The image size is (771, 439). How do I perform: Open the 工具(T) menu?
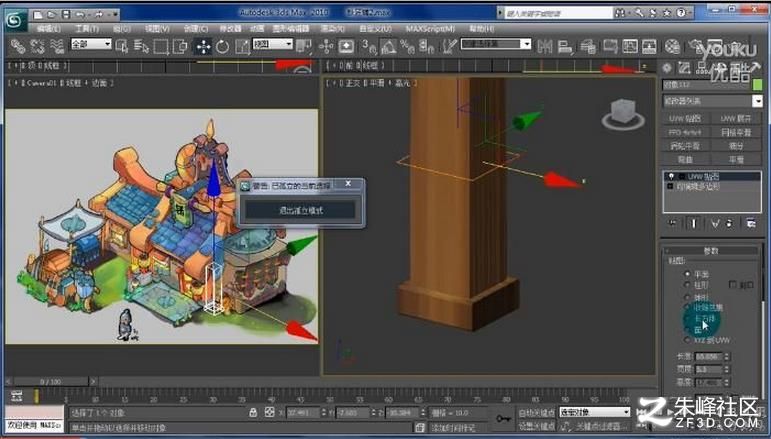87,29
